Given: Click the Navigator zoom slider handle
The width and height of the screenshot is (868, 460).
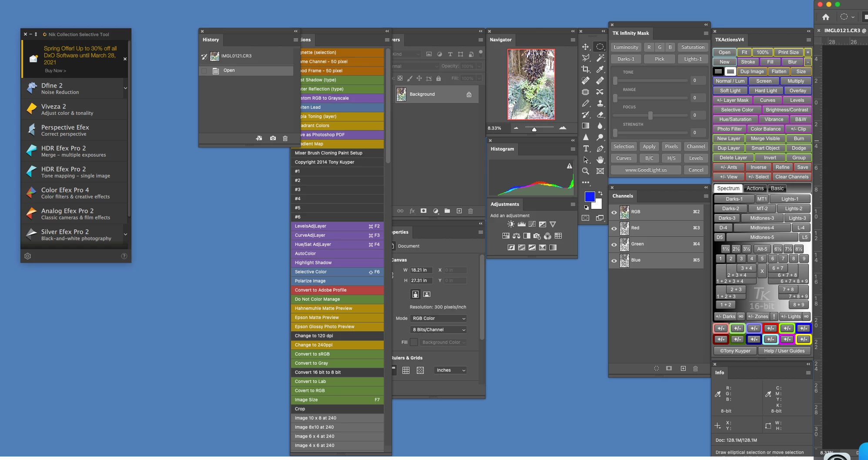Looking at the screenshot, I should tap(534, 129).
